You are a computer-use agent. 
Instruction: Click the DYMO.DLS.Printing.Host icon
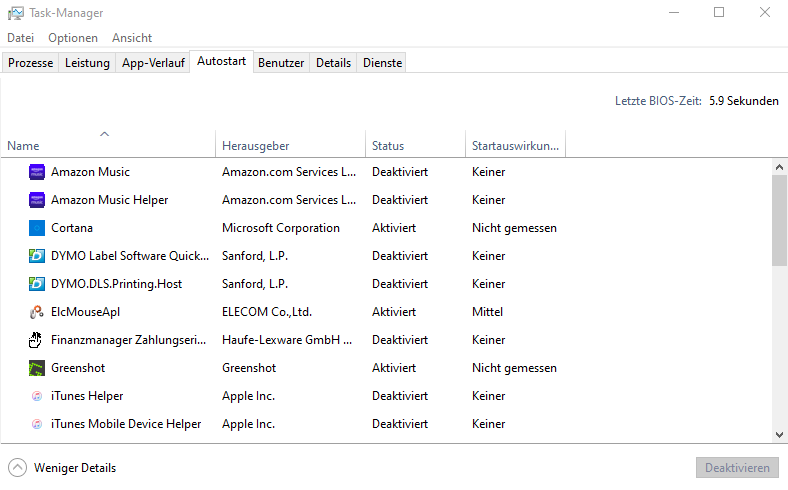(37, 284)
